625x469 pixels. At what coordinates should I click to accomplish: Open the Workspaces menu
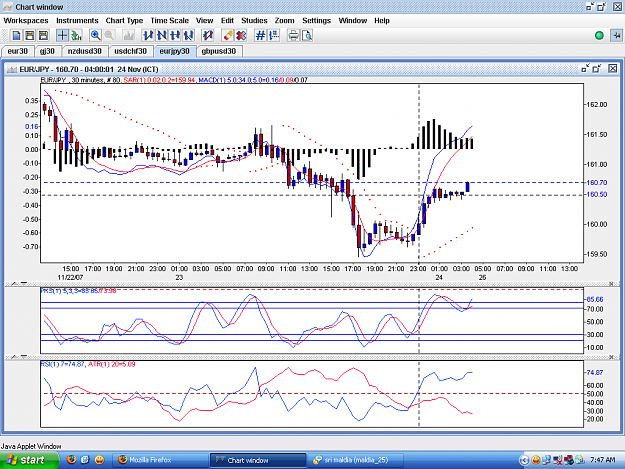[26, 20]
